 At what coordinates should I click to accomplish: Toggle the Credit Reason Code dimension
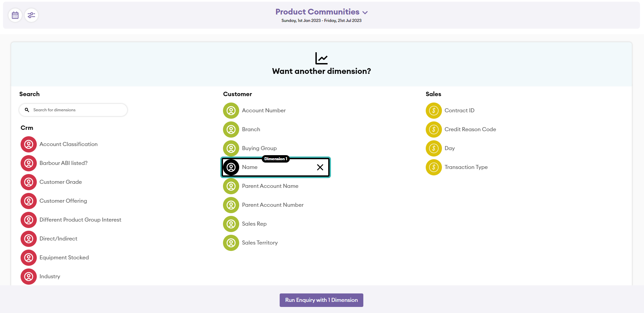click(470, 130)
